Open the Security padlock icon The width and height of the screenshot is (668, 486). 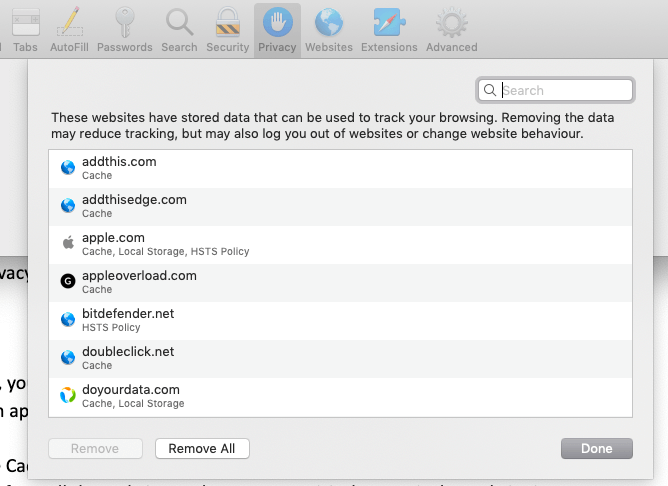click(228, 22)
